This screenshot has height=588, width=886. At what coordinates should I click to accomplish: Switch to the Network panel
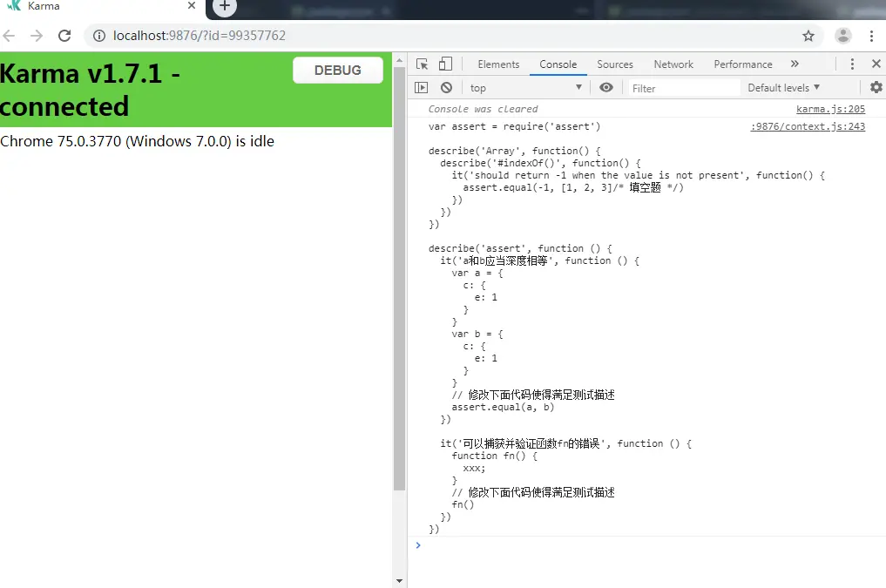tap(673, 64)
